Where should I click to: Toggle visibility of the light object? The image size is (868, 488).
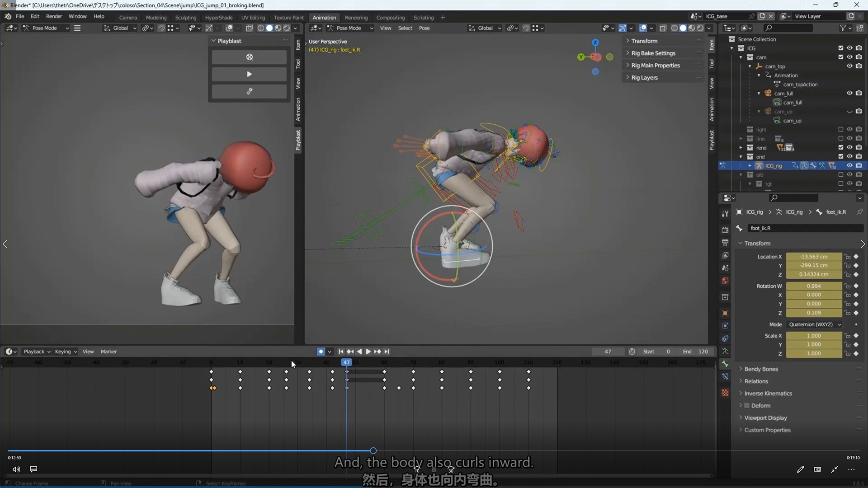[849, 130]
